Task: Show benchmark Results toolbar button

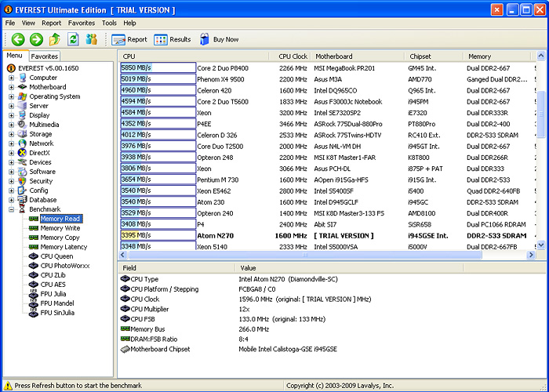Action: coord(173,39)
